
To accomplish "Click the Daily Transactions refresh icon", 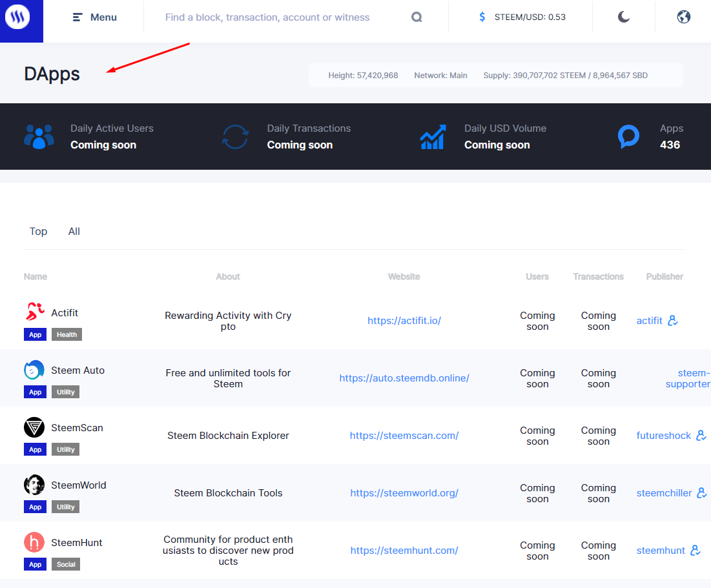I will tap(235, 136).
